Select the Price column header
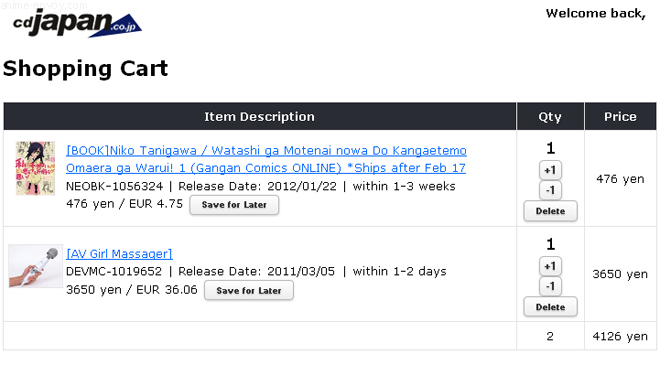 620,117
